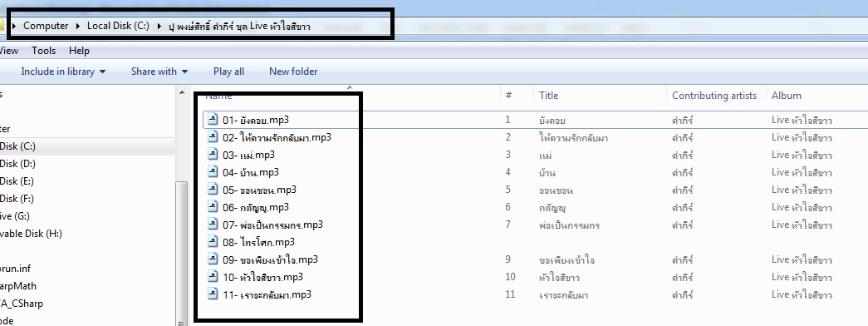Select Local Disk (C:) in the breadcrumb path
Viewport: 868px width, 326px height.
click(x=119, y=26)
